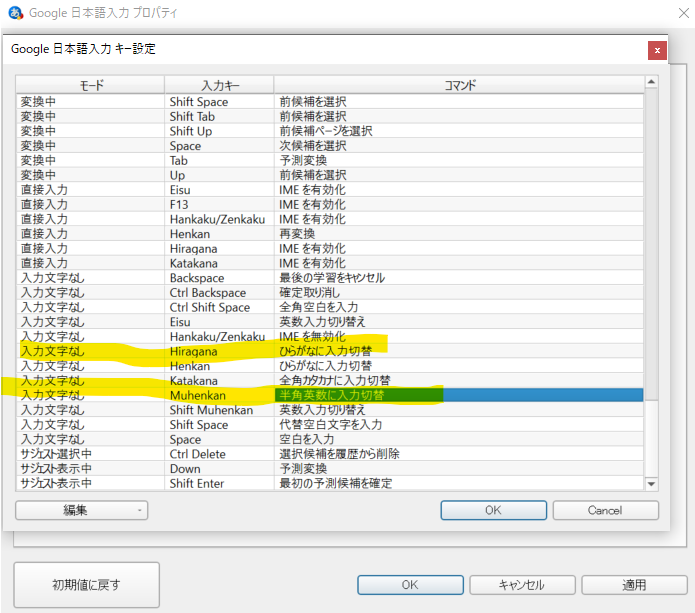Select the Shift Space key in 変換中 row
Screen dimensions: 695x613
coord(219,102)
